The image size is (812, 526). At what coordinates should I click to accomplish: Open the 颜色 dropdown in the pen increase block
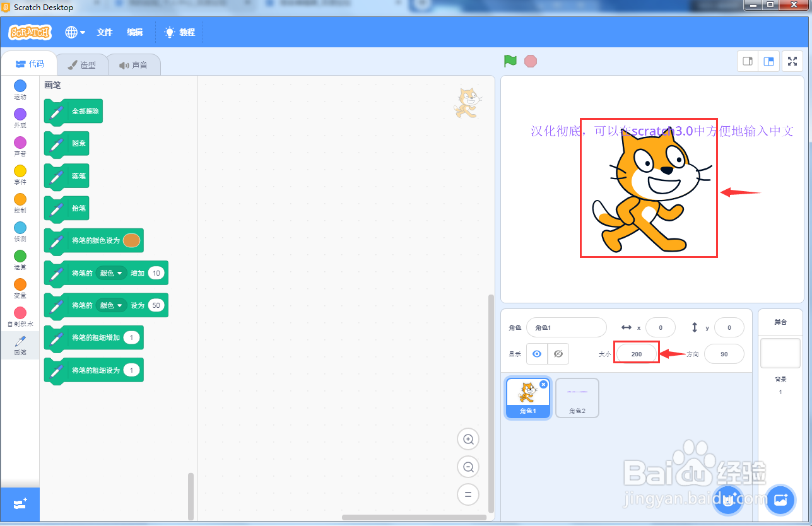click(111, 272)
